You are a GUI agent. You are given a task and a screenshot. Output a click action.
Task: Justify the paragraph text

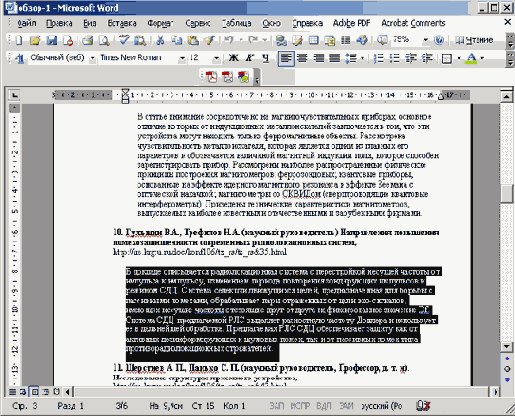(335, 58)
